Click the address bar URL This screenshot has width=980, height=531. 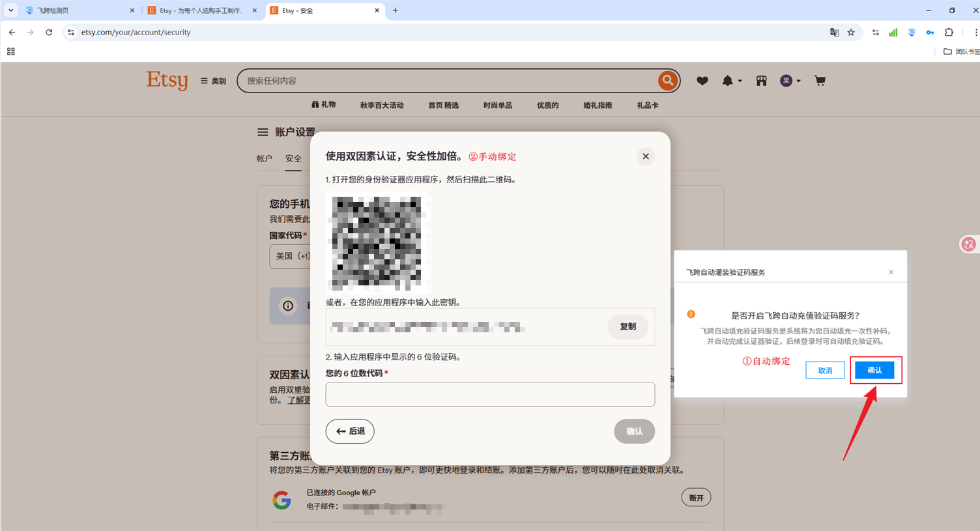tap(136, 32)
